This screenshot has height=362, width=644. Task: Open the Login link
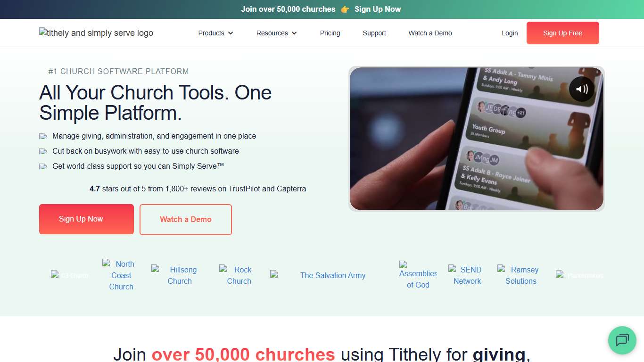510,33
